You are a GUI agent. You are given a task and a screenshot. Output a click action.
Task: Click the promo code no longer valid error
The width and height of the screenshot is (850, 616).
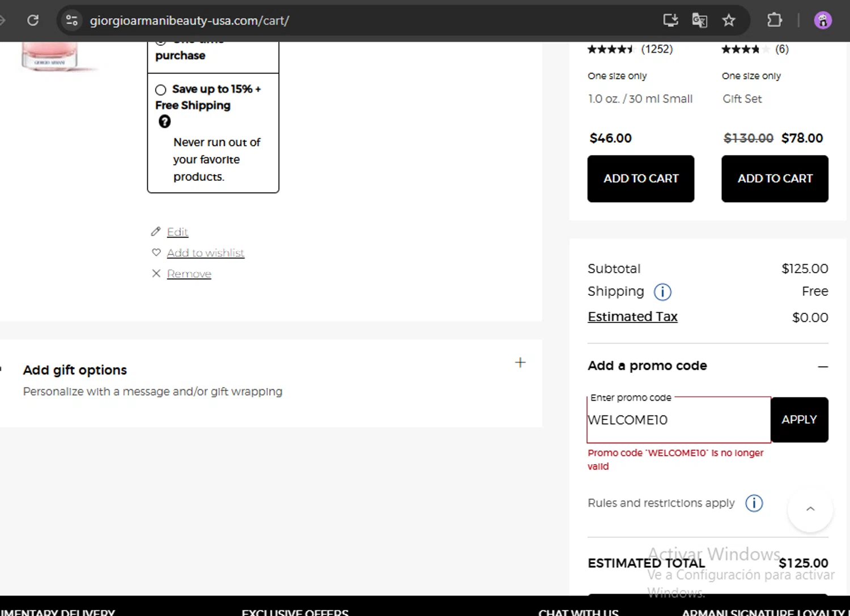click(675, 460)
